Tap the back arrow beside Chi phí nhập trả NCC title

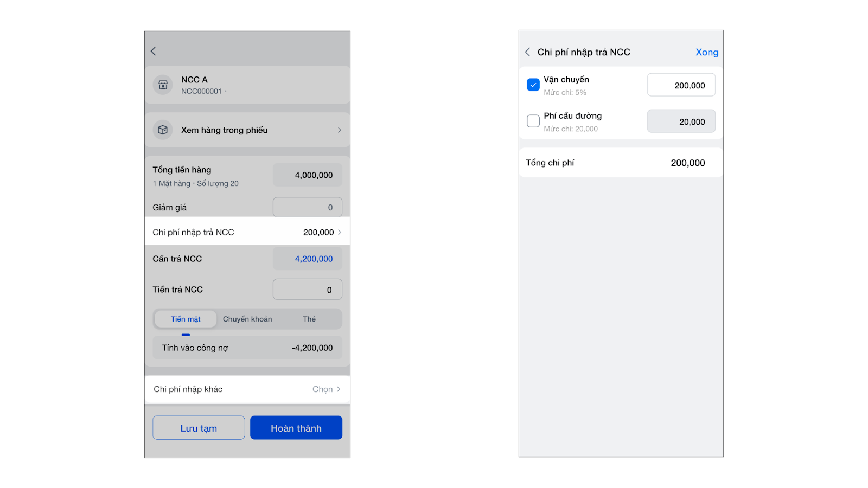click(x=527, y=52)
